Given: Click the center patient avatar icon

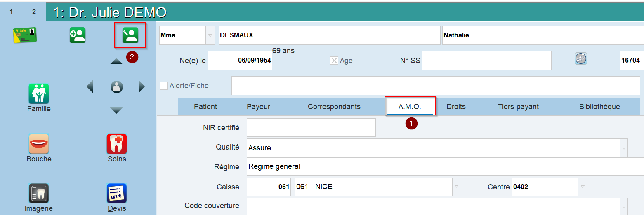Looking at the screenshot, I should point(117,86).
